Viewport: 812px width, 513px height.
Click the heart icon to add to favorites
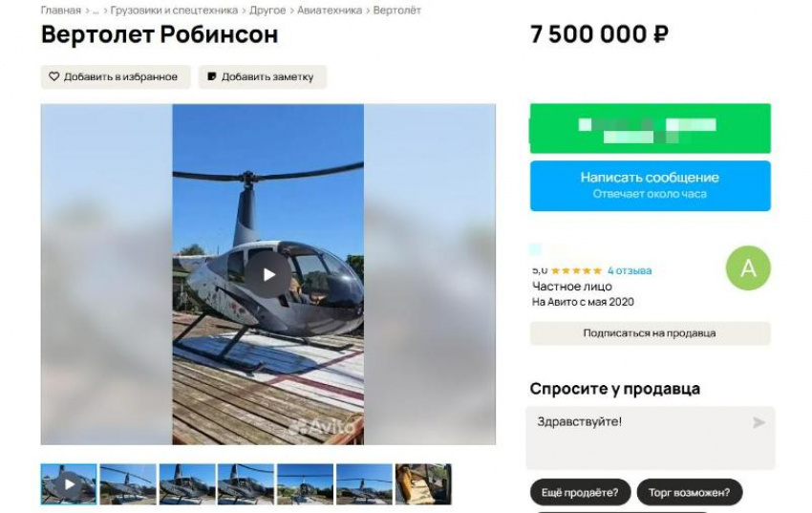(53, 76)
